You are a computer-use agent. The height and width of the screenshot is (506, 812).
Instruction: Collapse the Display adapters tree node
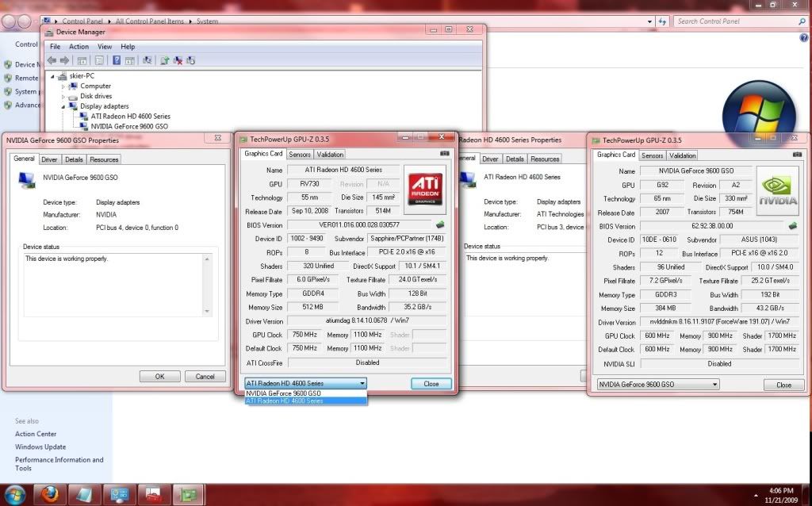[63, 106]
